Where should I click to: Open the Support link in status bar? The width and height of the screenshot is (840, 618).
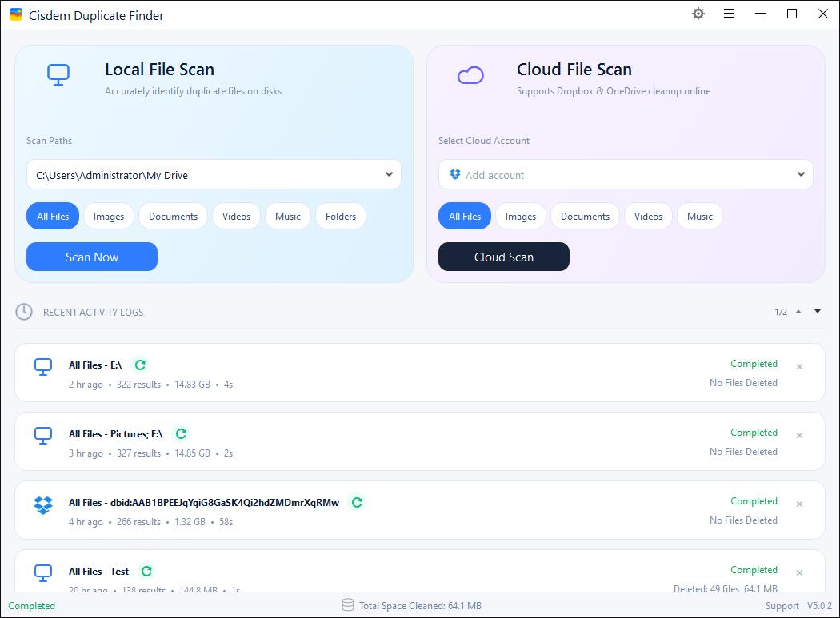click(782, 606)
